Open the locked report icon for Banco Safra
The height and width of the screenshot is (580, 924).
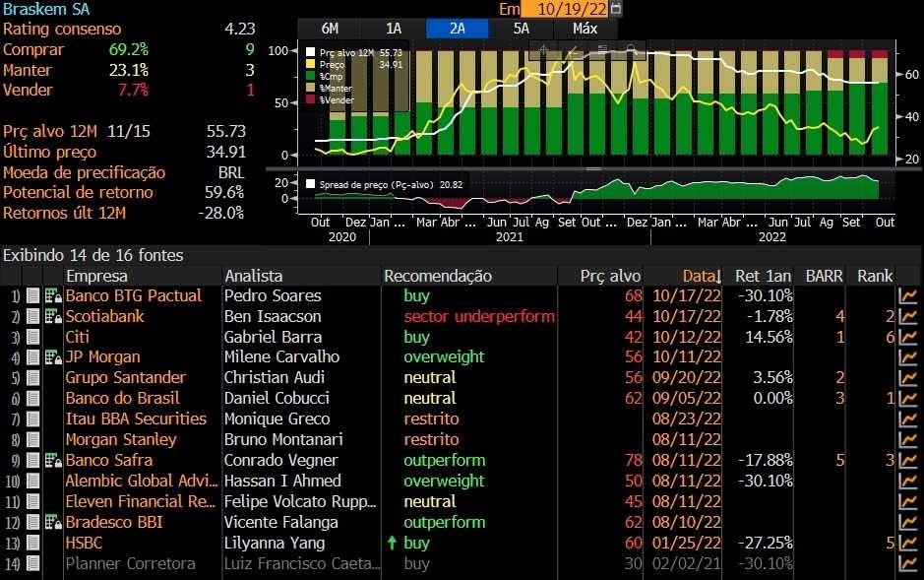pyautogui.click(x=53, y=460)
